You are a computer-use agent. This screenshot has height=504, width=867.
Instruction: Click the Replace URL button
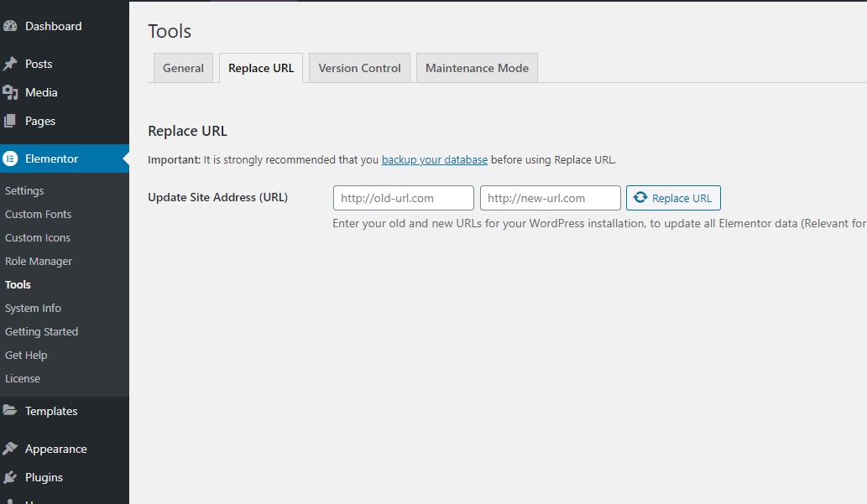point(673,198)
